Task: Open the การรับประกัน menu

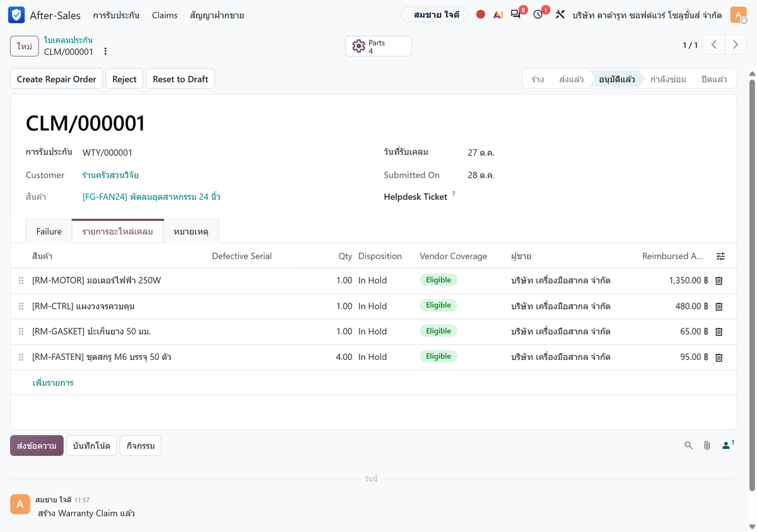Action: tap(116, 15)
